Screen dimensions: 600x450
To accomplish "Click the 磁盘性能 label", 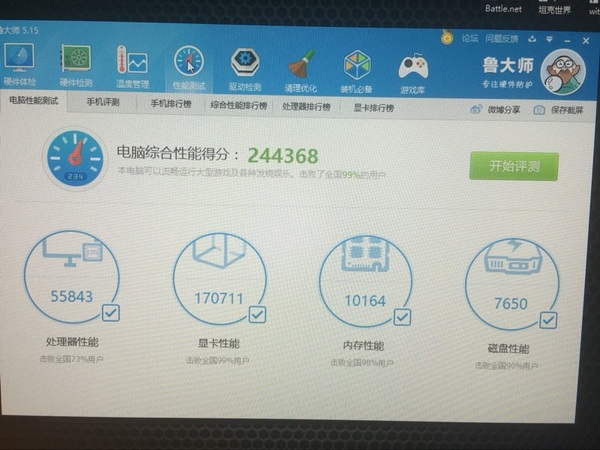I will tap(508, 349).
